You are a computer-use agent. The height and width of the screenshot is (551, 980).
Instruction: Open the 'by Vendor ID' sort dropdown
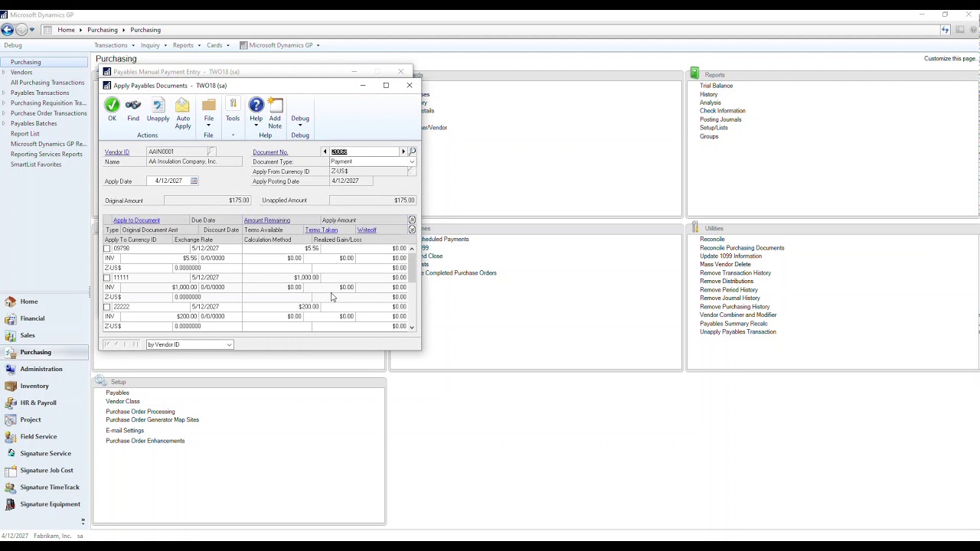click(x=229, y=344)
